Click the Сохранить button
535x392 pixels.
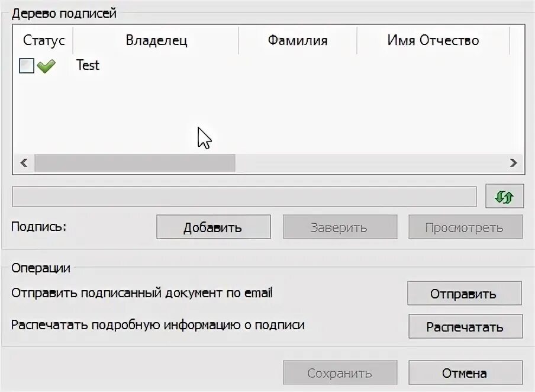click(340, 372)
